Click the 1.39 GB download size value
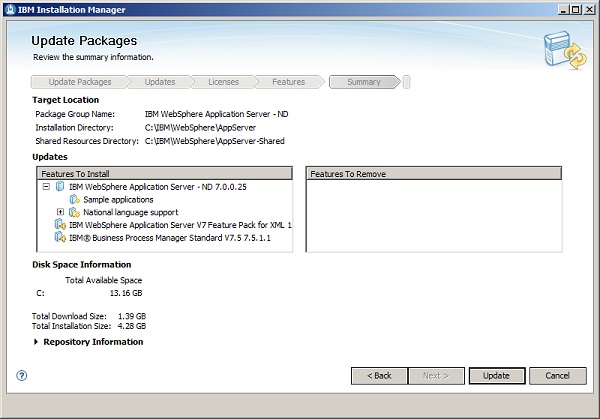The height and width of the screenshot is (419, 600). pos(132,316)
